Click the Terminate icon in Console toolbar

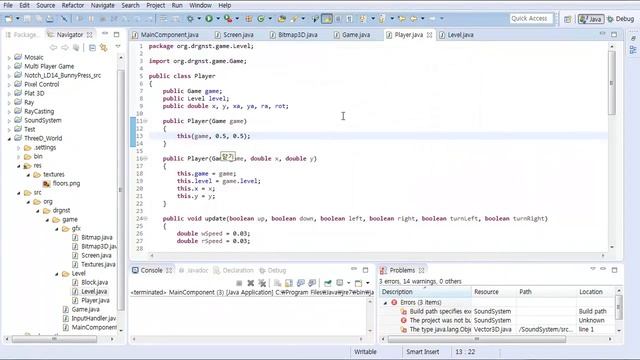click(239, 283)
